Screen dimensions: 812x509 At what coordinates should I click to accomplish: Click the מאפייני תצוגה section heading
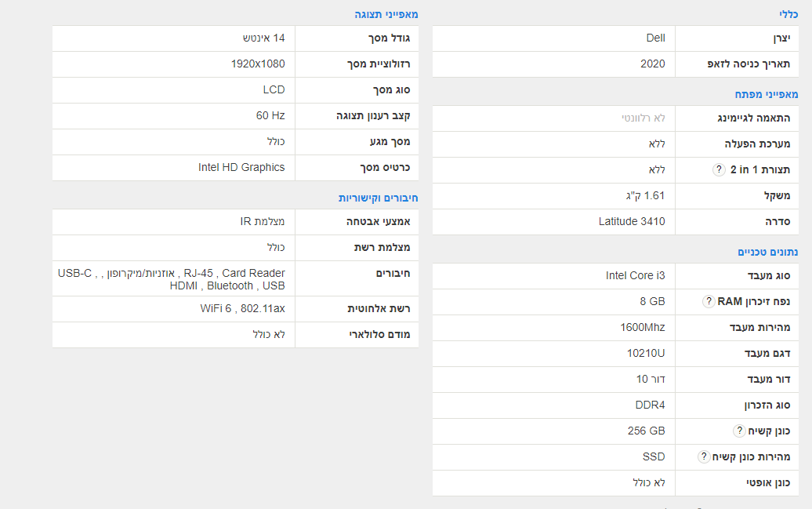click(x=386, y=14)
